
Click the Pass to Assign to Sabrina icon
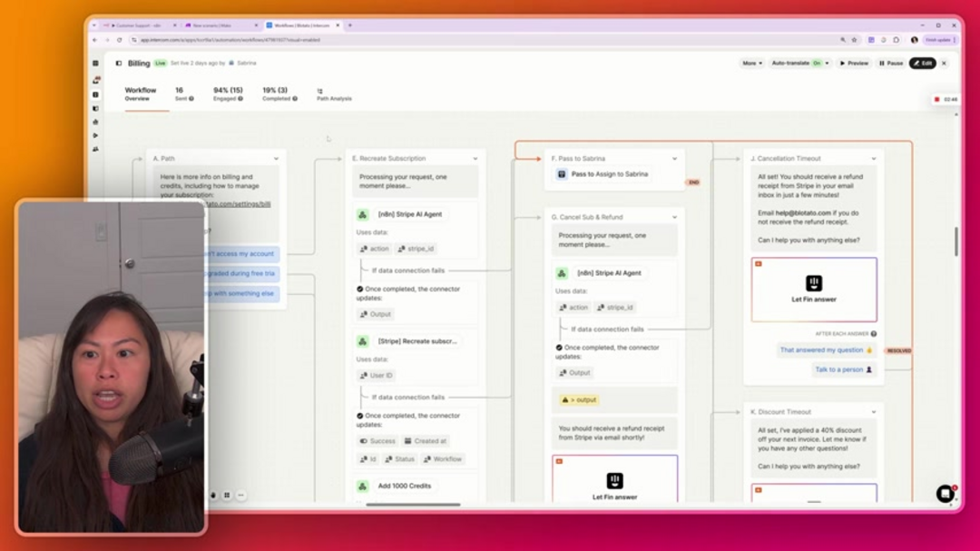coord(562,174)
